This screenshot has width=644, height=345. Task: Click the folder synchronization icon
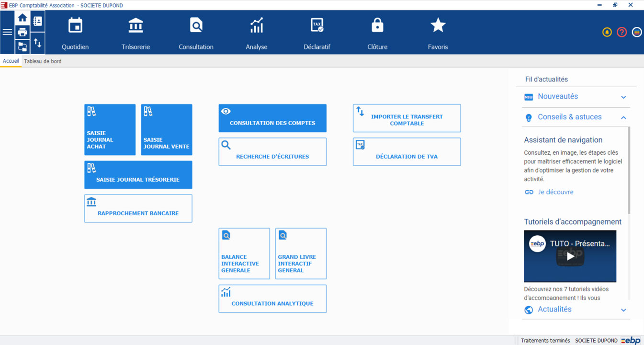click(x=22, y=46)
